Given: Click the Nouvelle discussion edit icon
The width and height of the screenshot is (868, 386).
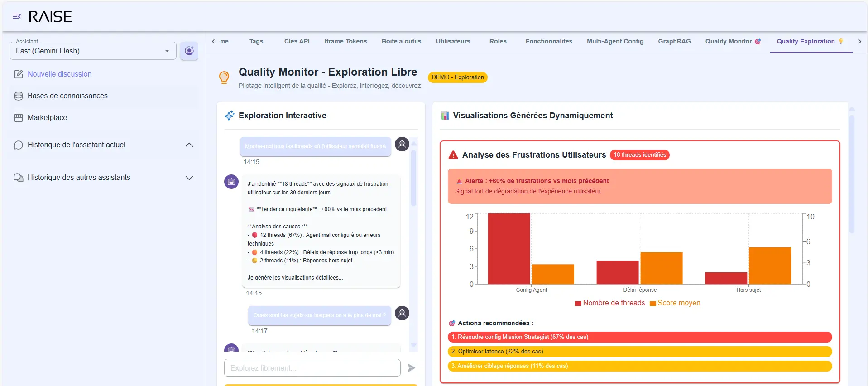Looking at the screenshot, I should 19,74.
